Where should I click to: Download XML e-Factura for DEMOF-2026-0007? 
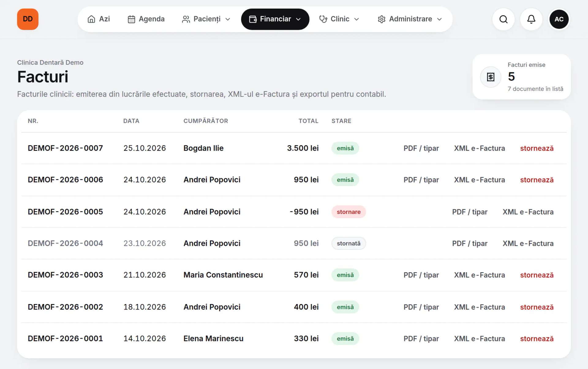(x=479, y=148)
